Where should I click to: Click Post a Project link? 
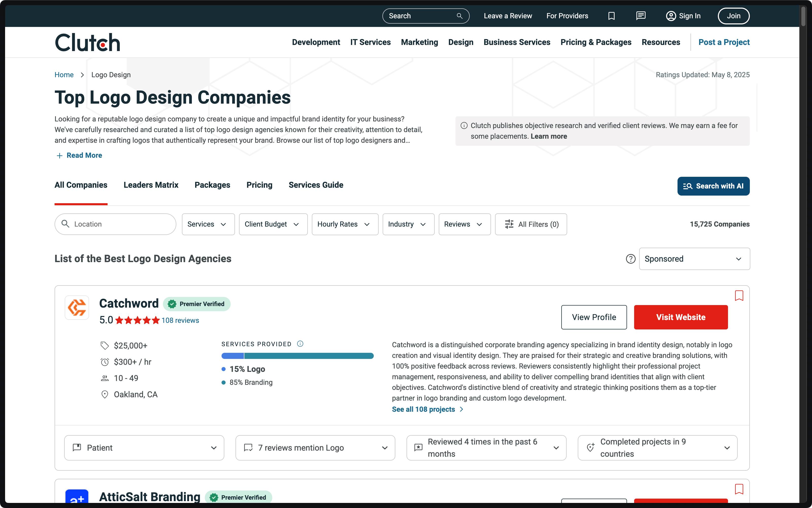(x=724, y=42)
